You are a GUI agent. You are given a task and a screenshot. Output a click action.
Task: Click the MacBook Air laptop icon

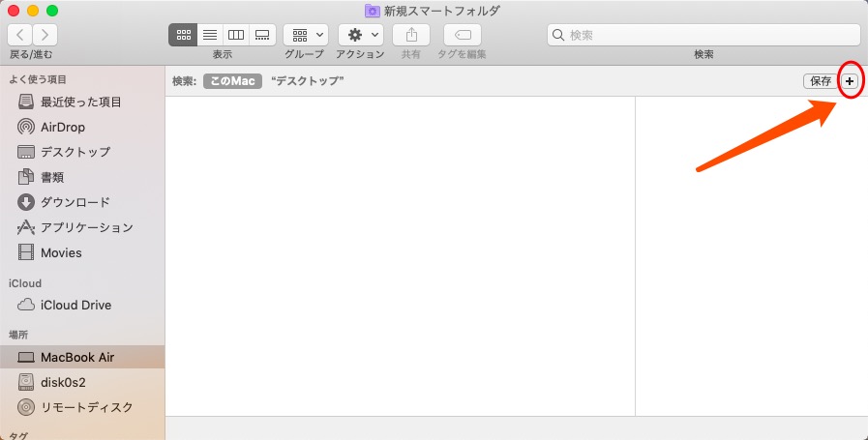[26, 358]
